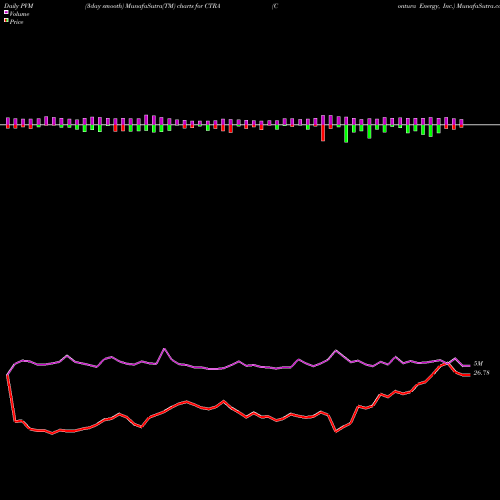Click the Volume legend color swatch
The image size is (500, 500).
(6, 13)
